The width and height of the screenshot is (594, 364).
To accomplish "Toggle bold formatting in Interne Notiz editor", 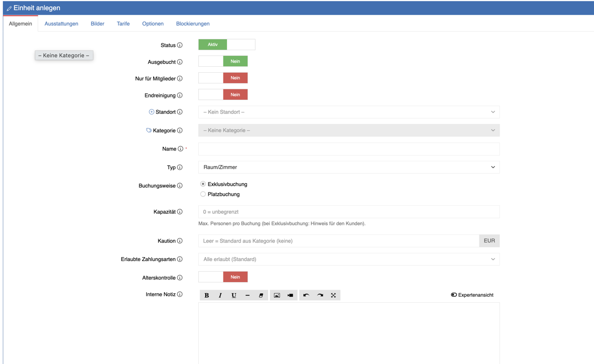I will pyautogui.click(x=206, y=295).
